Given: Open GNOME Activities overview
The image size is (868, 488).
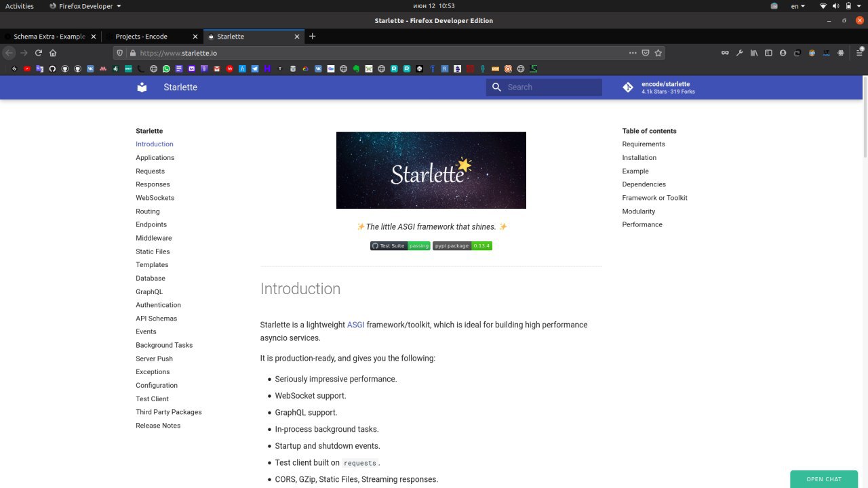Looking at the screenshot, I should [x=20, y=6].
